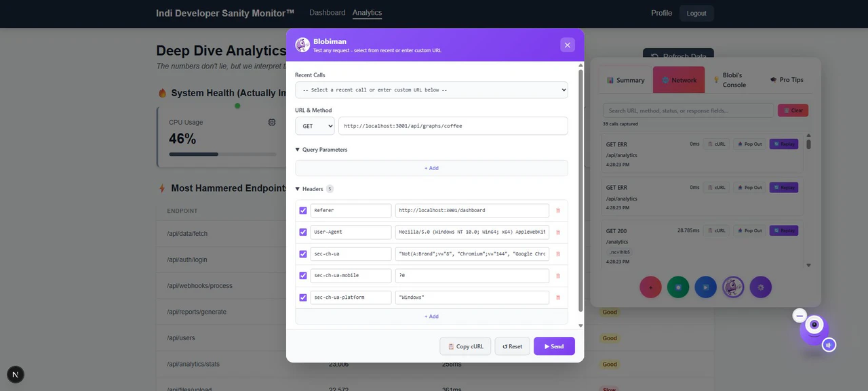Add a header with + Add below headers

click(x=431, y=316)
